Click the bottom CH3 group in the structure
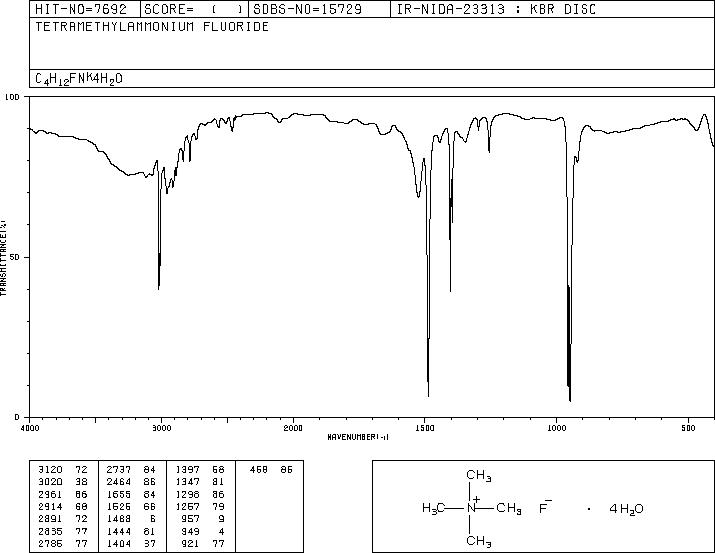715x553 pixels. click(x=478, y=541)
